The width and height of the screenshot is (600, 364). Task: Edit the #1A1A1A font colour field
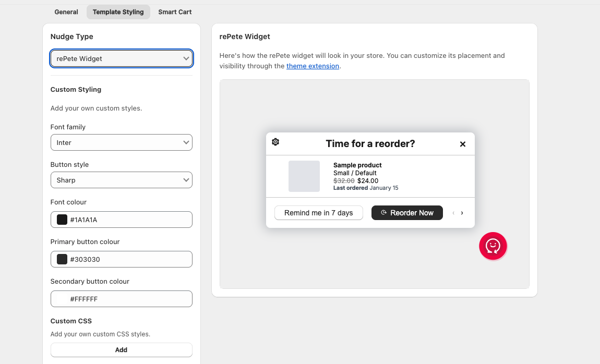(x=121, y=220)
